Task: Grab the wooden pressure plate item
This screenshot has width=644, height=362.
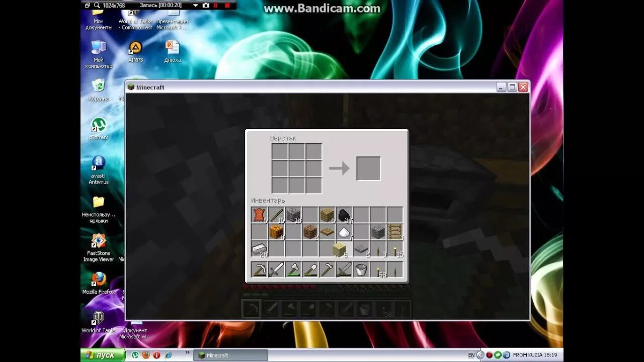Action: pyautogui.click(x=328, y=232)
